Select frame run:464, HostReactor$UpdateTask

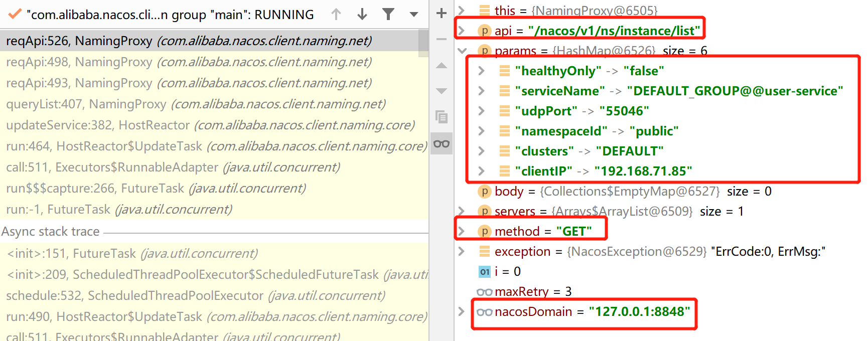click(x=214, y=146)
